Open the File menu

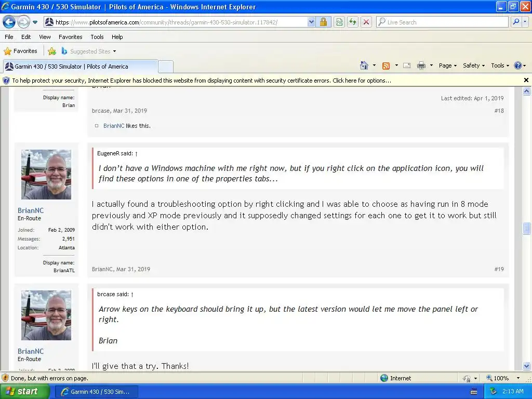[9, 37]
